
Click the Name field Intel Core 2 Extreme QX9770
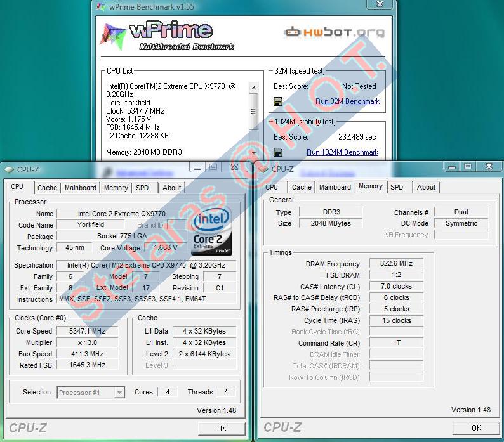point(122,214)
